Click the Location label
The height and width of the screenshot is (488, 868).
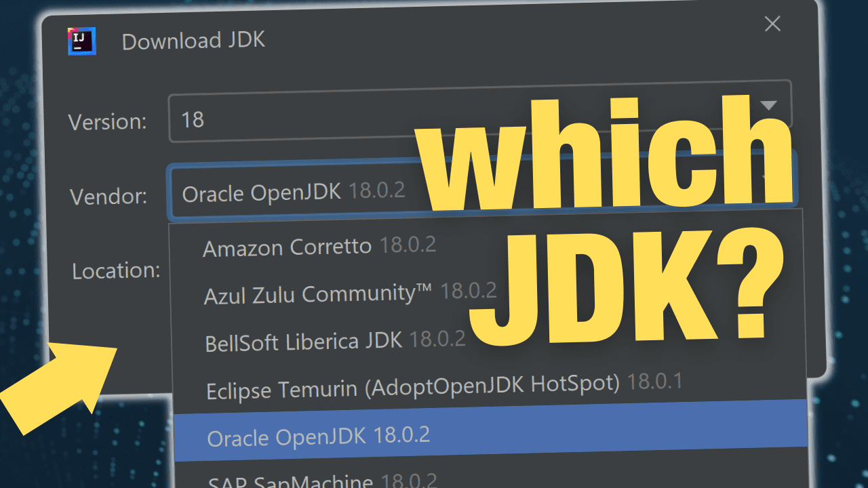click(x=116, y=270)
